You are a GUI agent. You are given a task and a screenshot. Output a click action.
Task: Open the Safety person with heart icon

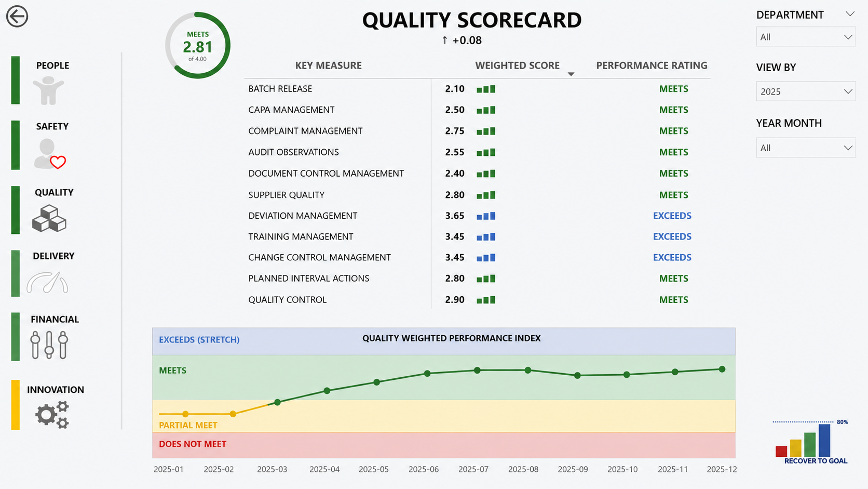tap(50, 154)
